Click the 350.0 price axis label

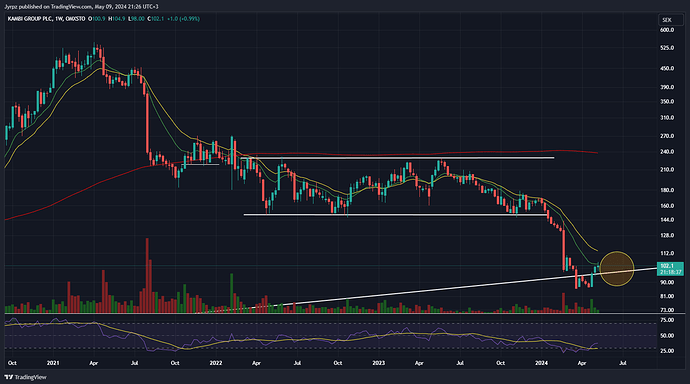(x=667, y=101)
